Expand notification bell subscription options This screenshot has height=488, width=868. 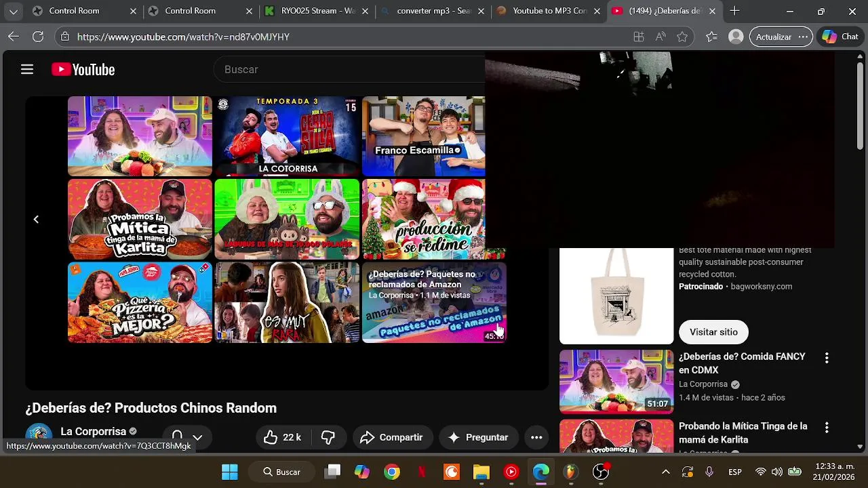[187, 437]
